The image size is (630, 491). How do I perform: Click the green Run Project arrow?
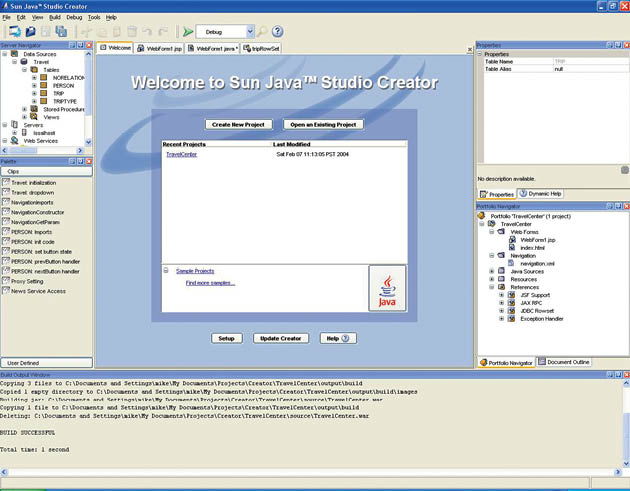pos(188,31)
